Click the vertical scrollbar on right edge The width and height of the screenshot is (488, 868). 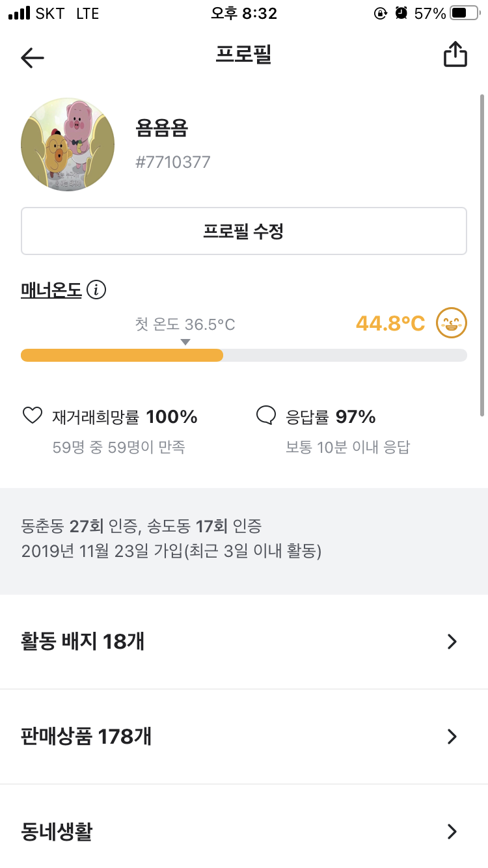coord(481,255)
